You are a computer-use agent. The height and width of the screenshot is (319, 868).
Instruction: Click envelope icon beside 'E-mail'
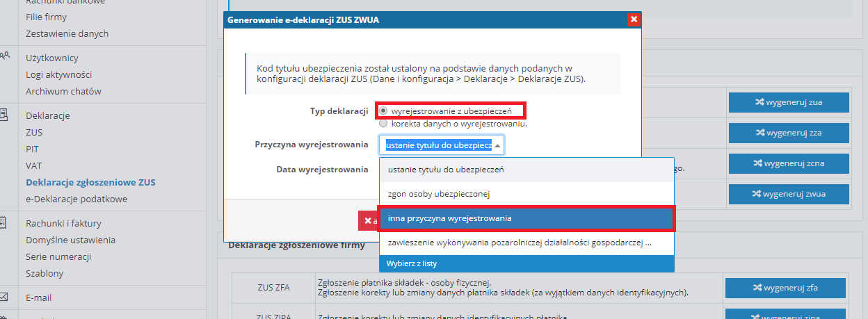click(x=3, y=297)
